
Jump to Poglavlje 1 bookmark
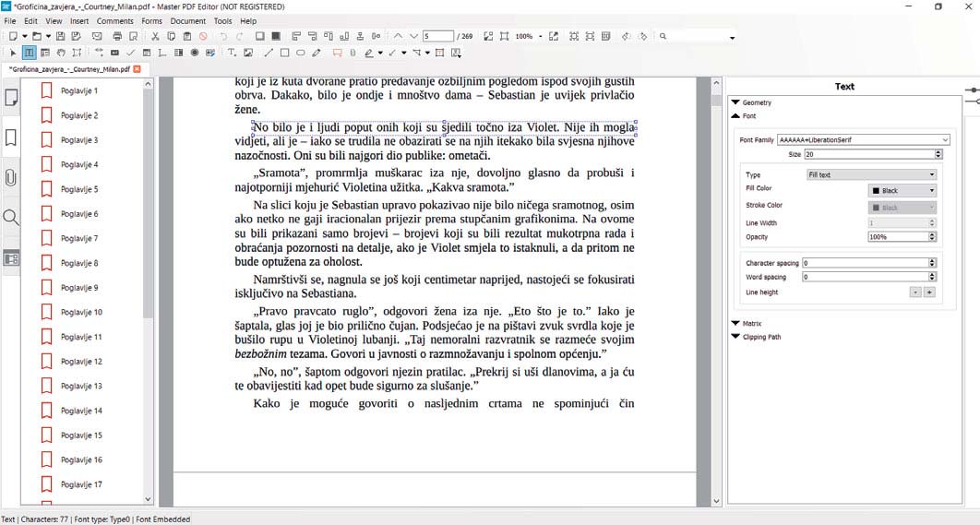click(79, 90)
